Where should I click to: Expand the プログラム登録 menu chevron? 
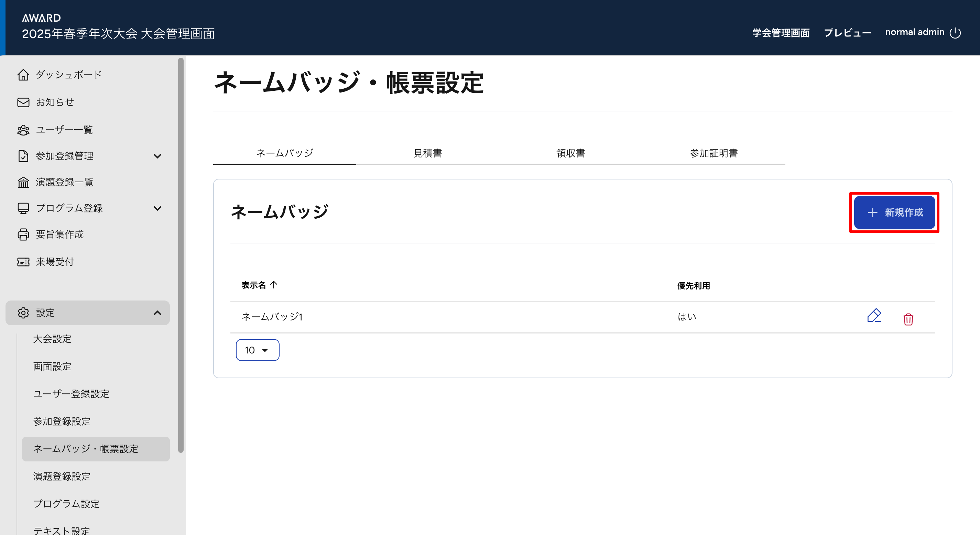[157, 208]
